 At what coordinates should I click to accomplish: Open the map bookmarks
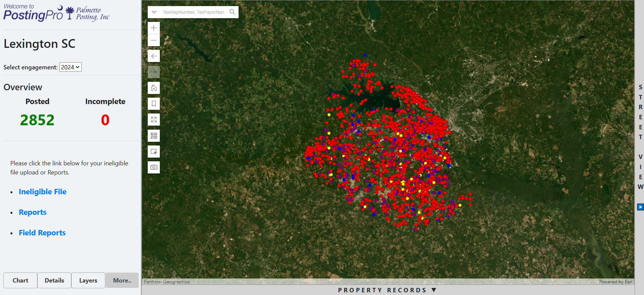(x=154, y=104)
